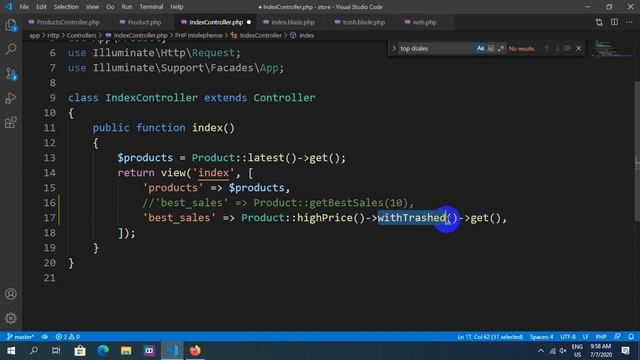Open the editor More Actions menu
Screen dimensions: 640x360
coord(629,22)
